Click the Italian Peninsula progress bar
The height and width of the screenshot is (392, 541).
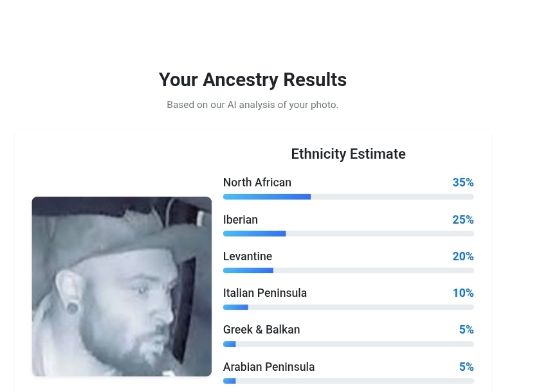pos(349,307)
